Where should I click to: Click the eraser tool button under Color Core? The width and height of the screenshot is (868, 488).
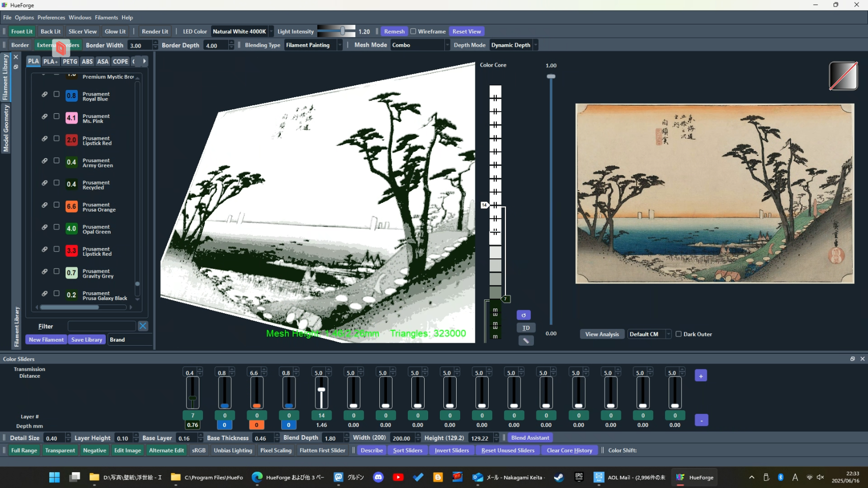526,341
